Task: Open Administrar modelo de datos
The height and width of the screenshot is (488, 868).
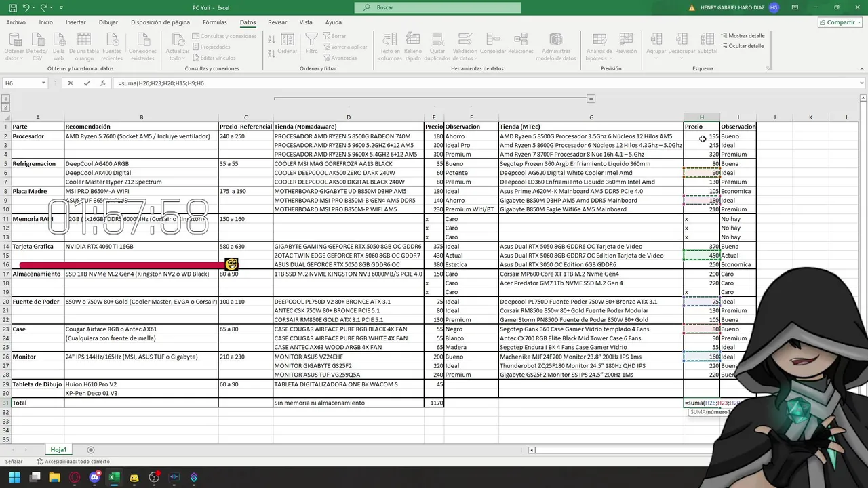Action: [556, 46]
